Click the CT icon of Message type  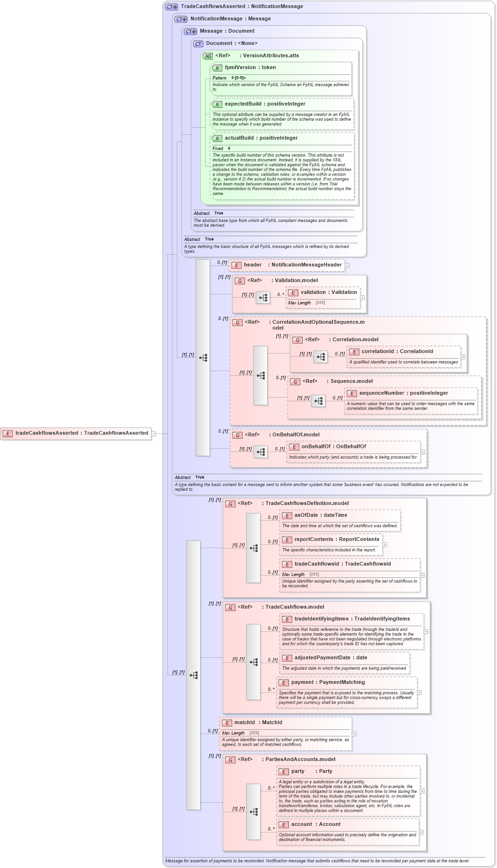pyautogui.click(x=190, y=31)
